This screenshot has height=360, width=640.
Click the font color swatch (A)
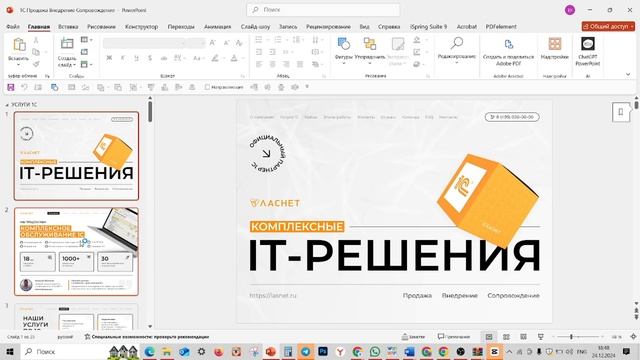click(234, 58)
